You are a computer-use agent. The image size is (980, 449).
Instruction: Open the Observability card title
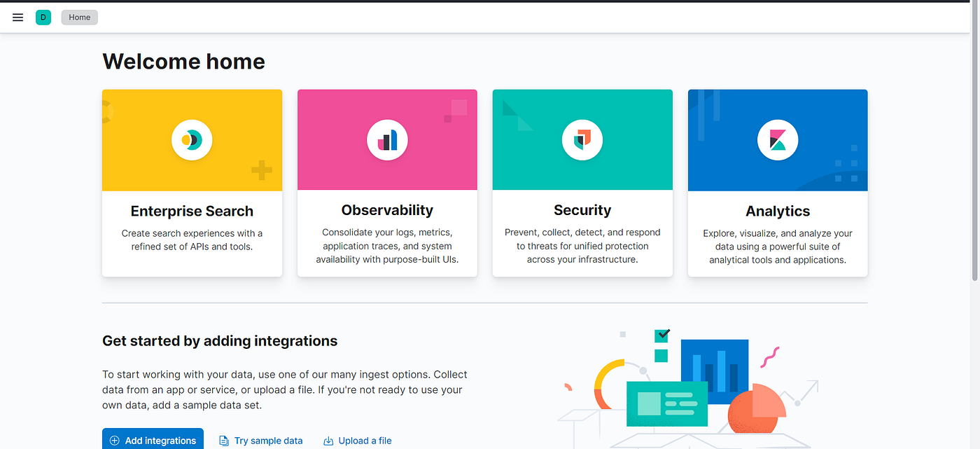click(387, 210)
